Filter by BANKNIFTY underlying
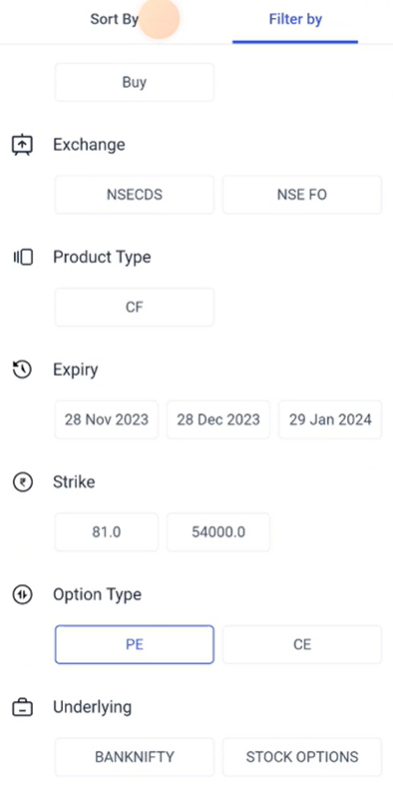 click(x=134, y=757)
